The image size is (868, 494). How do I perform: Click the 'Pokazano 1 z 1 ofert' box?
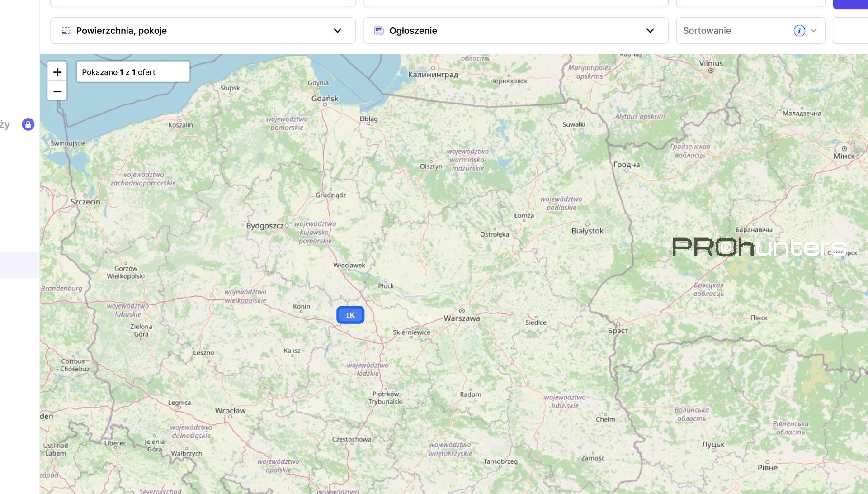133,72
